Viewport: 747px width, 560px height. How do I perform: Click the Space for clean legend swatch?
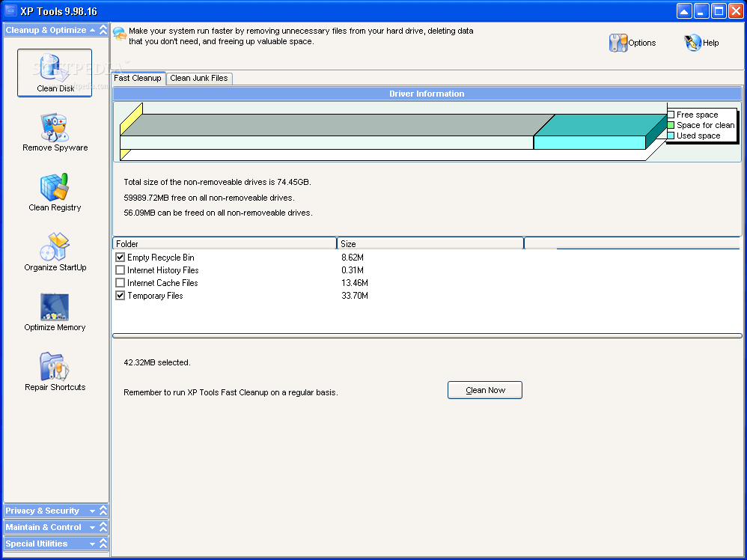671,125
